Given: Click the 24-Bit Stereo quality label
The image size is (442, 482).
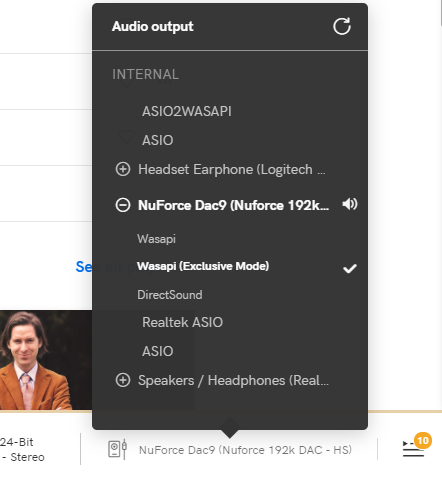Looking at the screenshot, I should 22,449.
